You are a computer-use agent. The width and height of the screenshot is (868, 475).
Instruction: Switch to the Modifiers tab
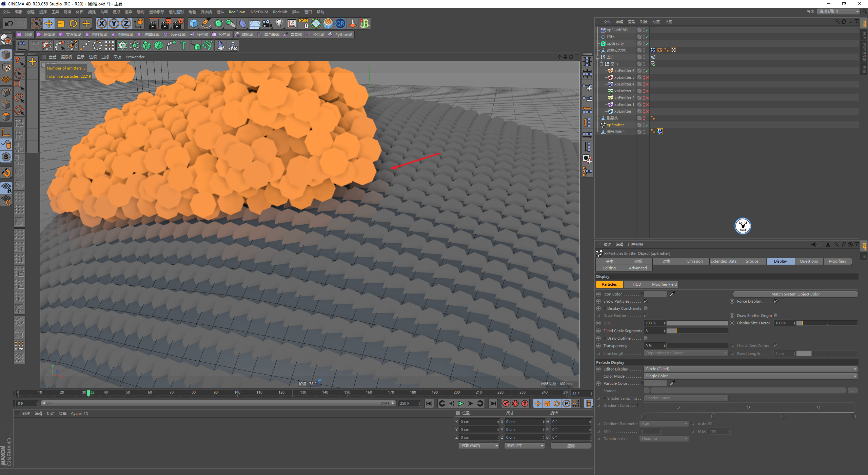point(837,261)
